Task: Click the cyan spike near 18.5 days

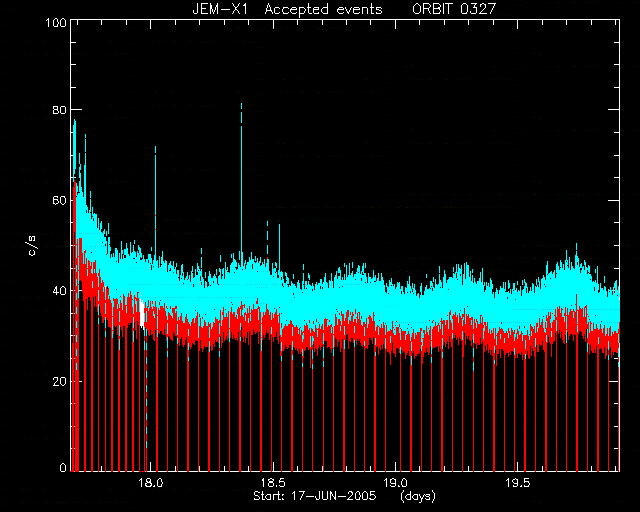Action: (x=280, y=247)
